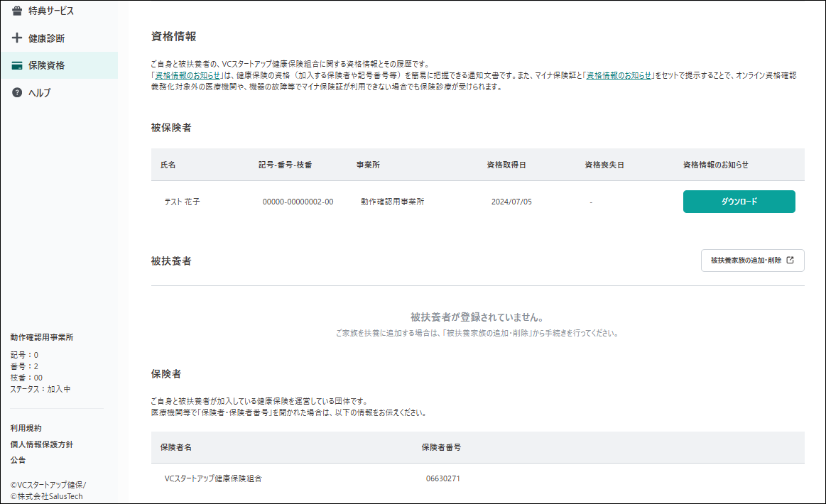The image size is (826, 504).
Task: Open the ヘルプ sidebar page
Action: (x=40, y=93)
